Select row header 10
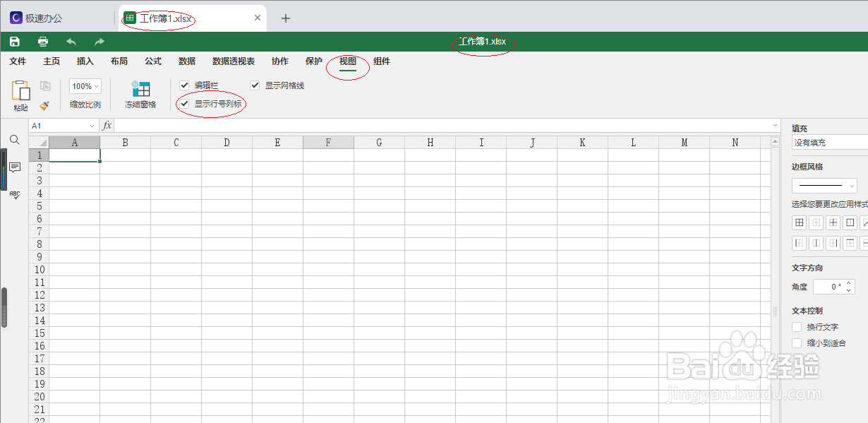This screenshot has height=423, width=868. tap(39, 270)
